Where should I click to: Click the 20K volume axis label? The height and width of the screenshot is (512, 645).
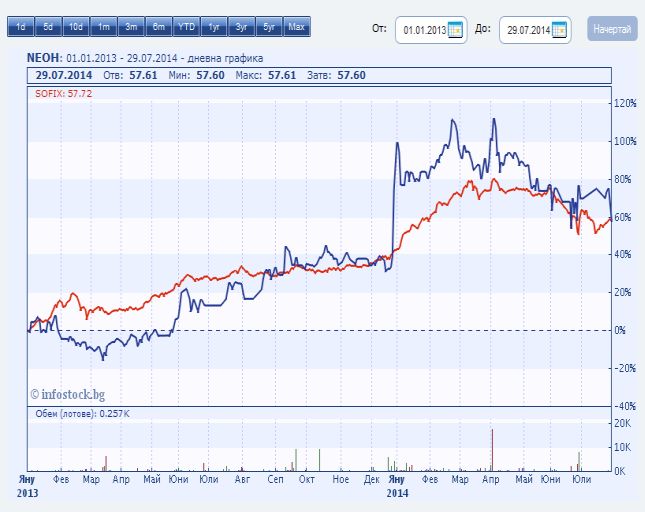[622, 423]
